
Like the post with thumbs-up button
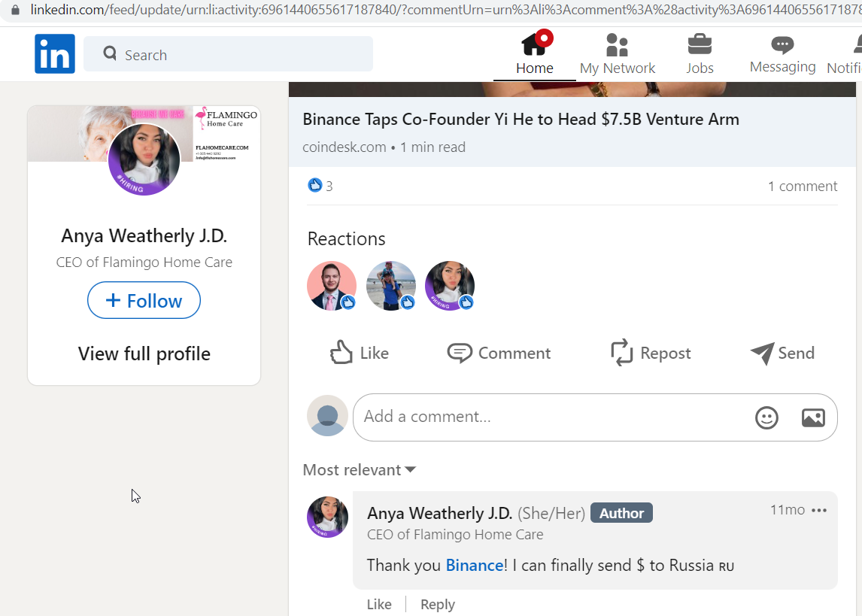(x=359, y=353)
